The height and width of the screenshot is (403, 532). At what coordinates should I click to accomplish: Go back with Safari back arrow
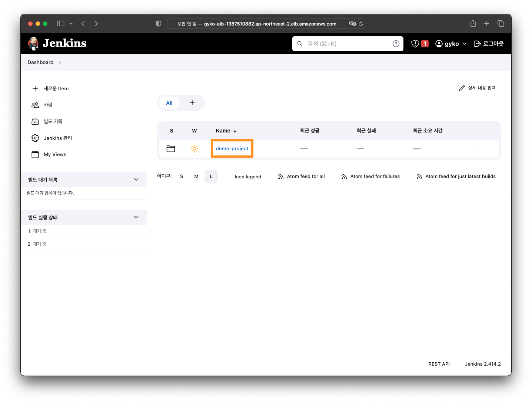coord(83,24)
